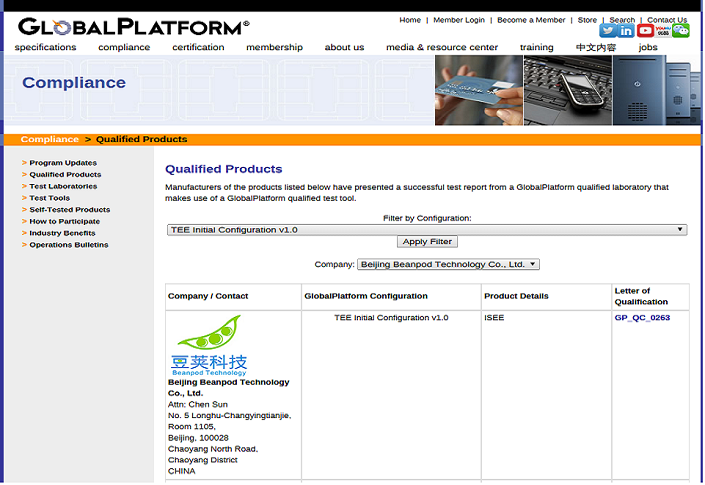
Task: Open the Member Login link
Action: click(459, 20)
